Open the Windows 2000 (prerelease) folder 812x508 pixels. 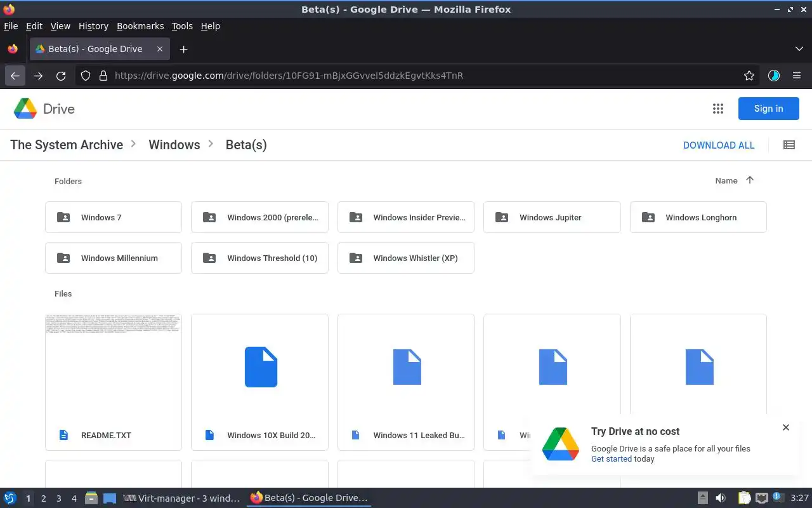click(259, 217)
